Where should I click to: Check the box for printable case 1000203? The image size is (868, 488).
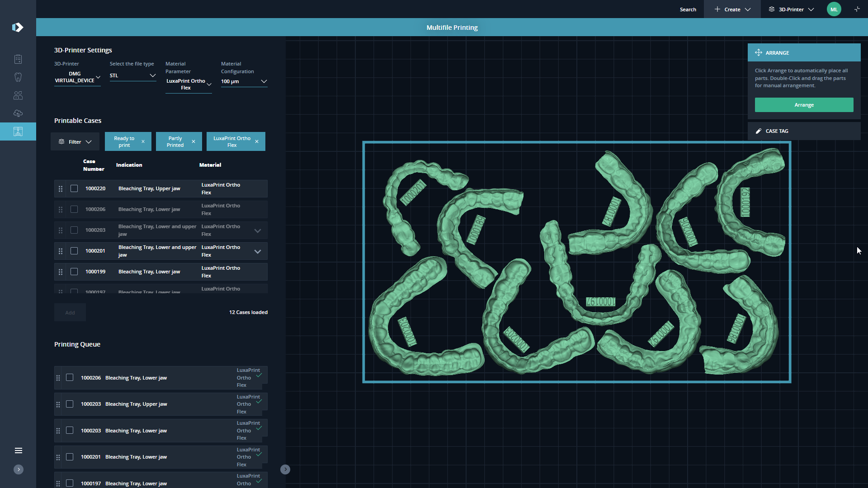(74, 230)
